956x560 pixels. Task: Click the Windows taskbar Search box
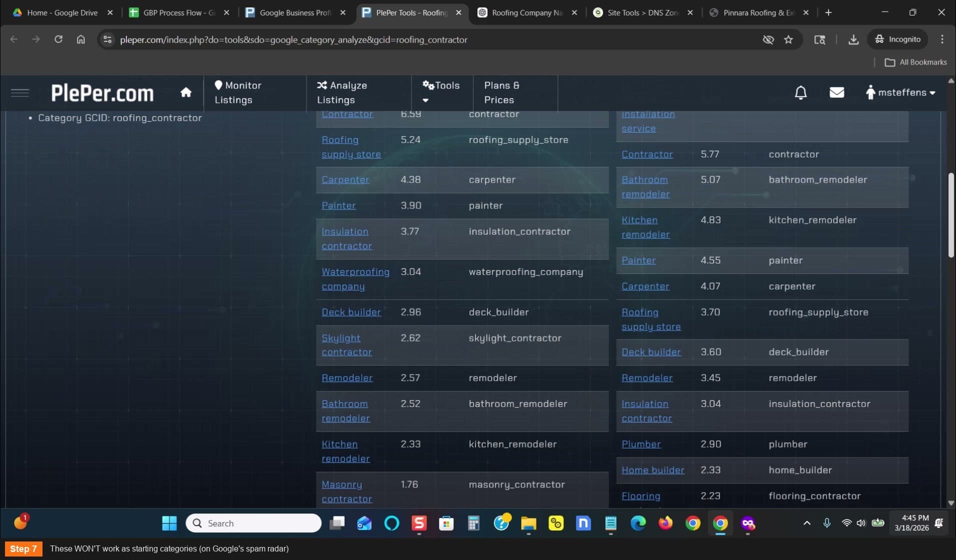pyautogui.click(x=253, y=523)
